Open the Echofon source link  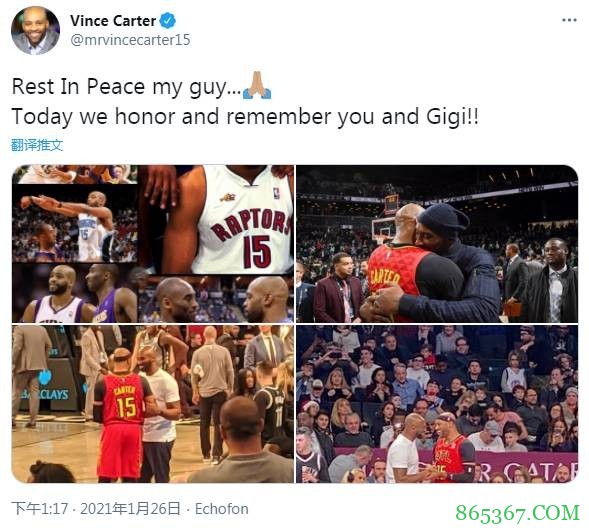pos(222,509)
